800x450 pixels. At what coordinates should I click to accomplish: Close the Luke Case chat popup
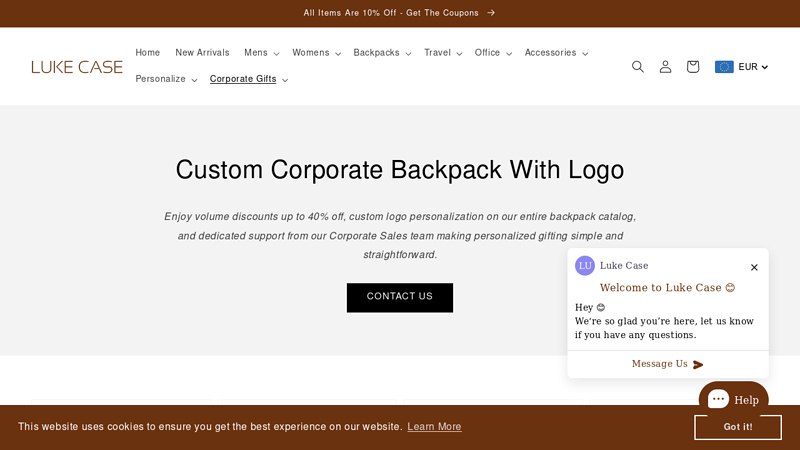click(x=754, y=267)
